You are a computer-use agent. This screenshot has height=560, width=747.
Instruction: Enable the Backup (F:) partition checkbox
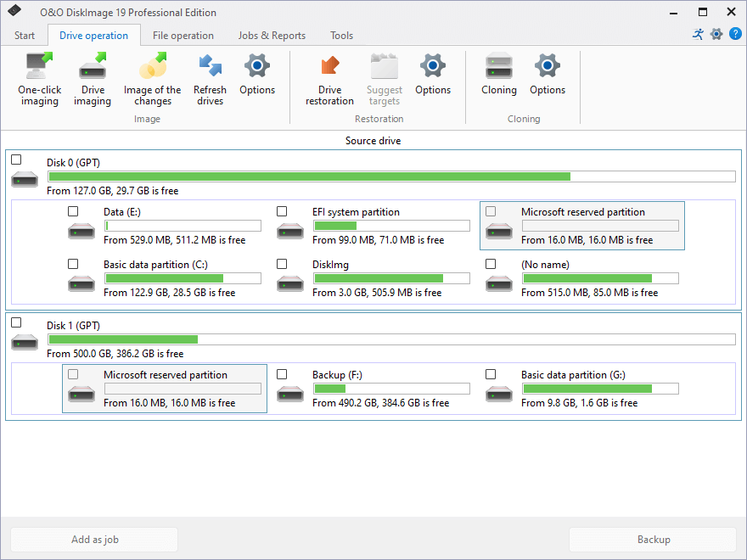283,374
